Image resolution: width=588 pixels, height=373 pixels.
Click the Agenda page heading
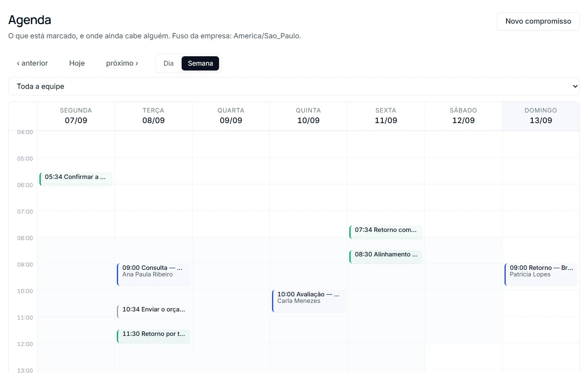[30, 20]
